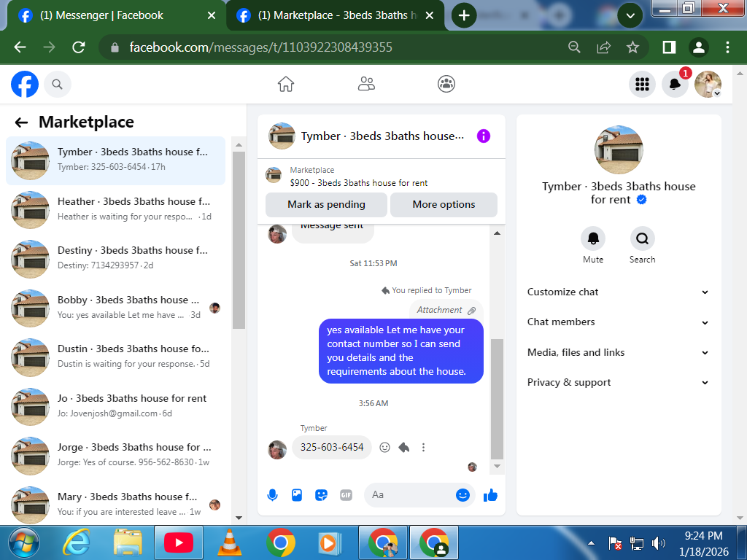The image size is (747, 560).
Task: Open more options for 325-603-6454 message
Action: (x=423, y=447)
